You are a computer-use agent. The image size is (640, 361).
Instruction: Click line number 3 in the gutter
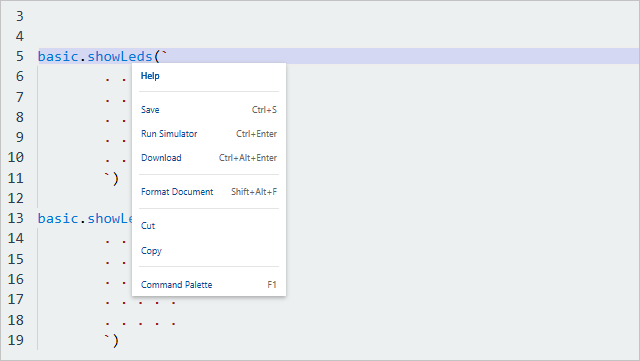click(20, 16)
